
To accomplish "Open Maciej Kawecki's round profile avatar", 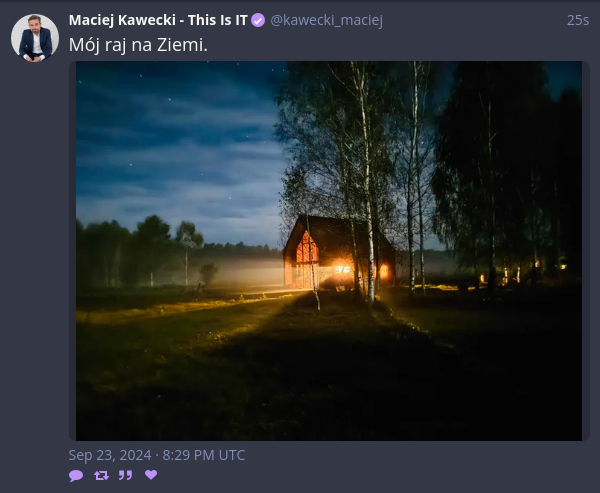I will click(35, 38).
